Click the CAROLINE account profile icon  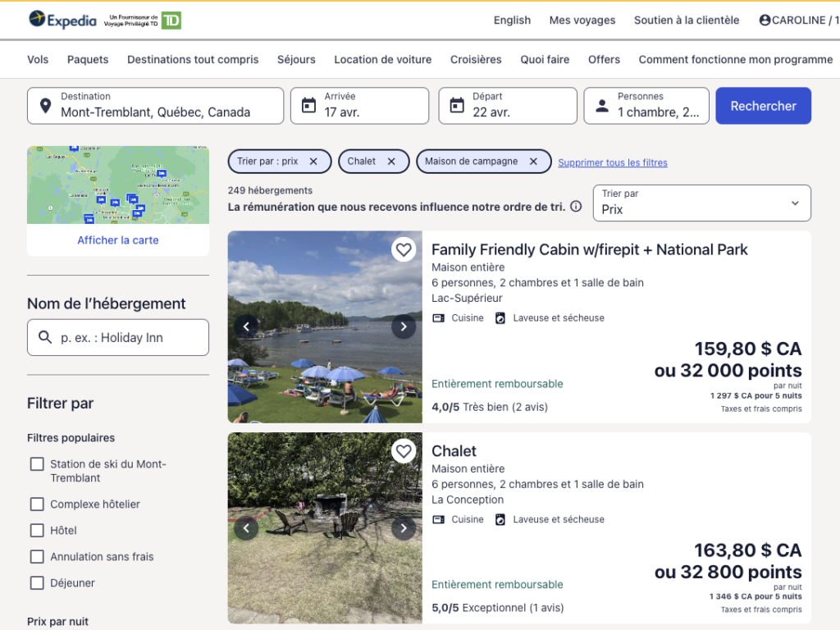764,20
